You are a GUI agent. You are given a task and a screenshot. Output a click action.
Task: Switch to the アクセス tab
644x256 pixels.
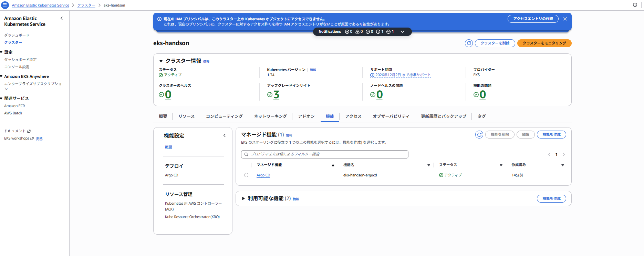353,116
